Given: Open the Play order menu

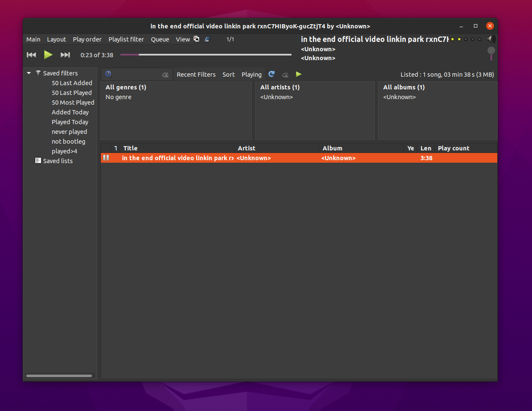Looking at the screenshot, I should pyautogui.click(x=87, y=39).
